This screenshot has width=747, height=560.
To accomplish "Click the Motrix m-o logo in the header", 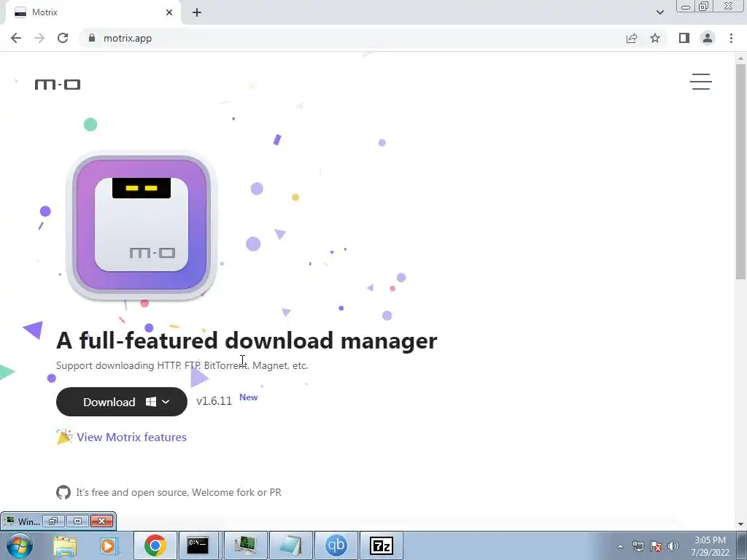I will coord(58,85).
